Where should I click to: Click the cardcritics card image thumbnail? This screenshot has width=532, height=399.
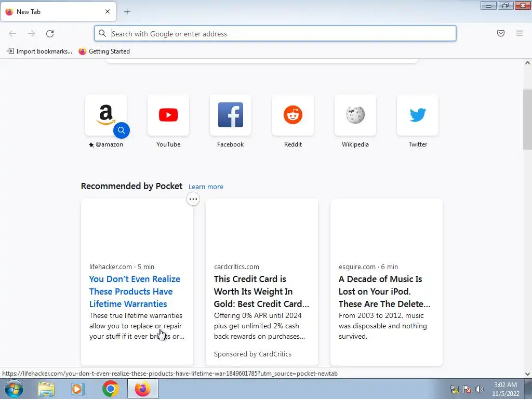tap(262, 227)
